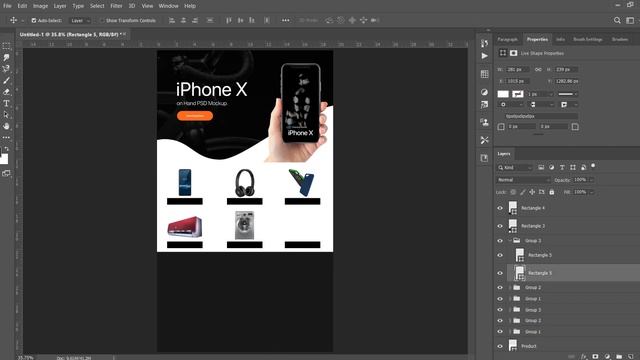Click the fx layer style button
This screenshot has height=360, width=640.
click(x=584, y=356)
